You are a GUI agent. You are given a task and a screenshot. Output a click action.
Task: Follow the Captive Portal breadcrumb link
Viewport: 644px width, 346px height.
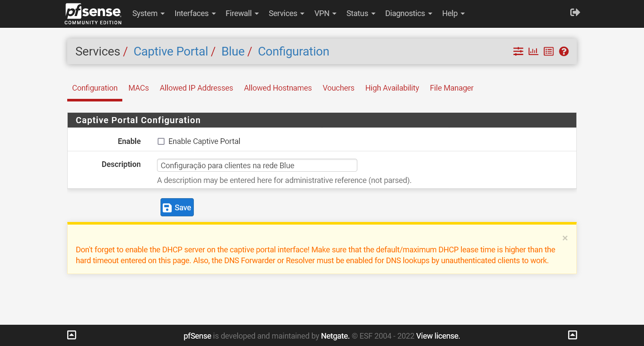(171, 52)
